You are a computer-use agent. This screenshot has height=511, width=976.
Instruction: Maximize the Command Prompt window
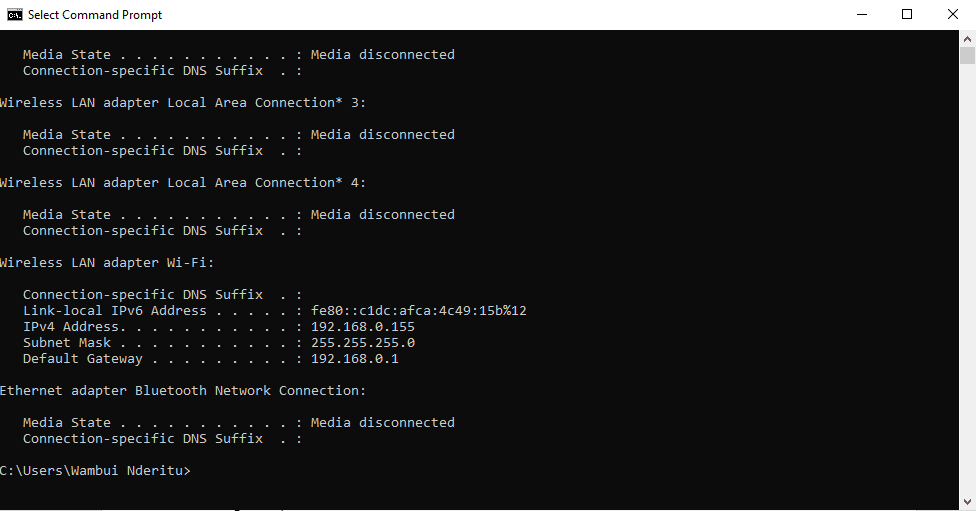pyautogui.click(x=907, y=14)
